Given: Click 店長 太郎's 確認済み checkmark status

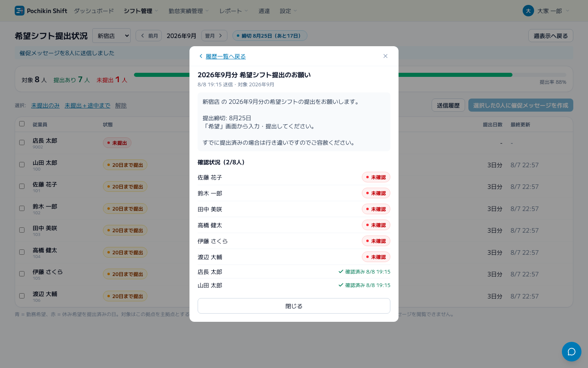Looking at the screenshot, I should [x=364, y=272].
